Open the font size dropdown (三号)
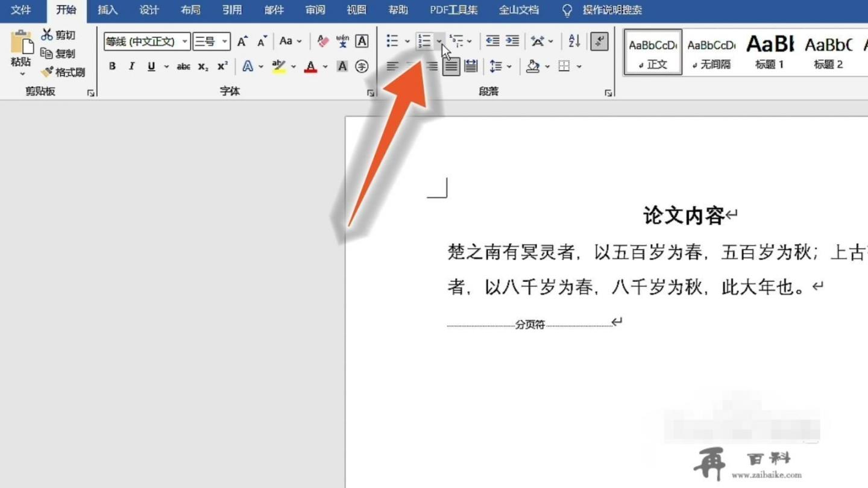Image resolution: width=868 pixels, height=488 pixels. point(225,42)
